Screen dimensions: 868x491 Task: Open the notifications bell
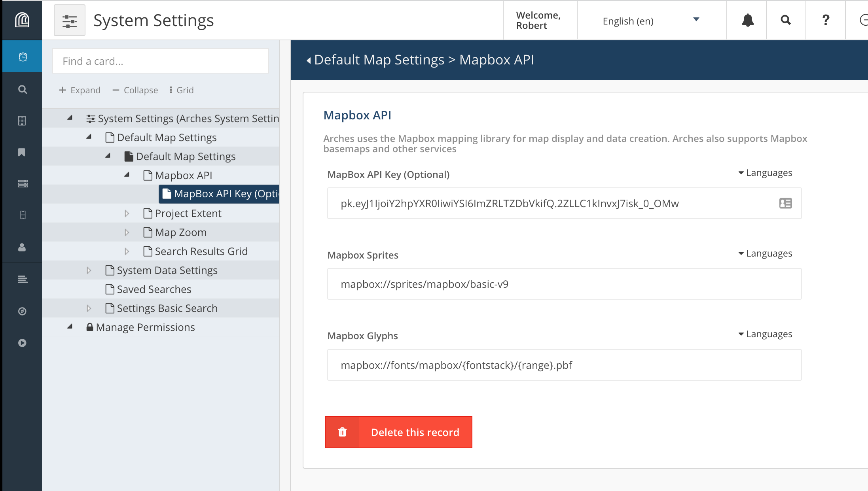pyautogui.click(x=747, y=20)
